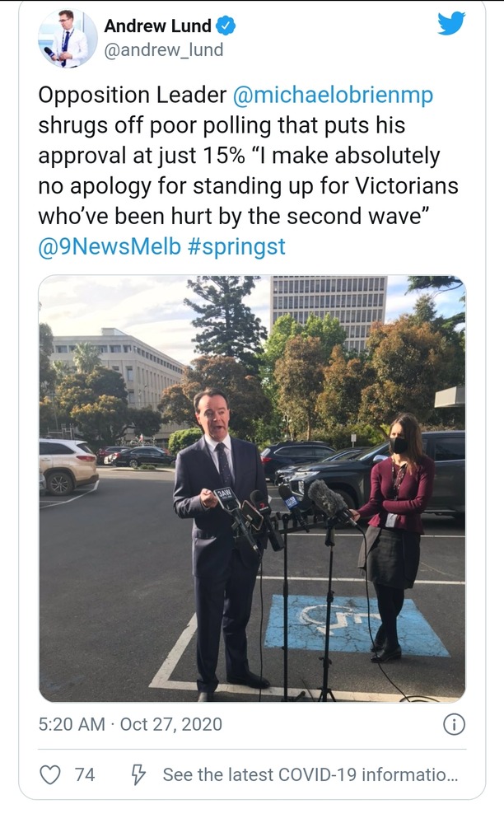Screen dimensions: 504x823
Task: Click the blue verified badge
Action: [226, 26]
